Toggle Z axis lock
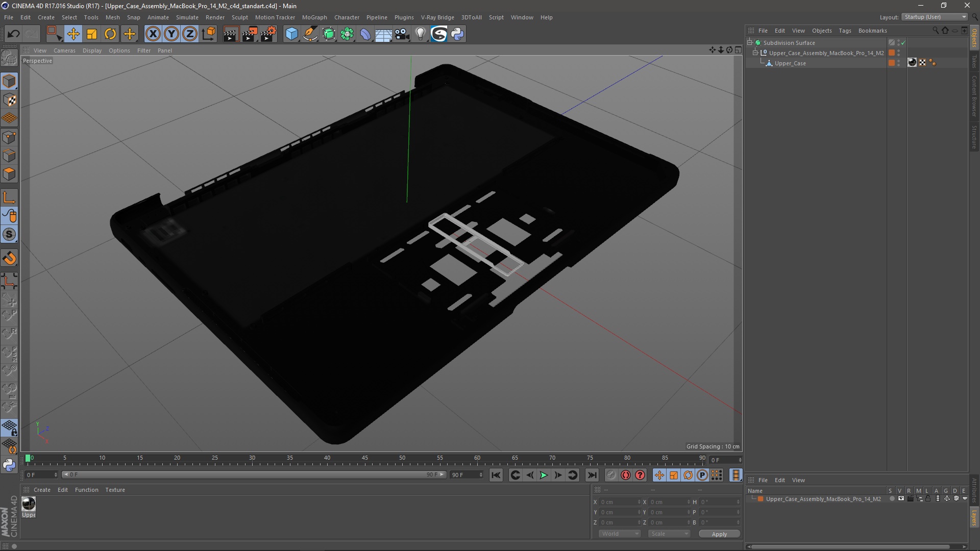This screenshot has width=980, height=551. pos(190,34)
